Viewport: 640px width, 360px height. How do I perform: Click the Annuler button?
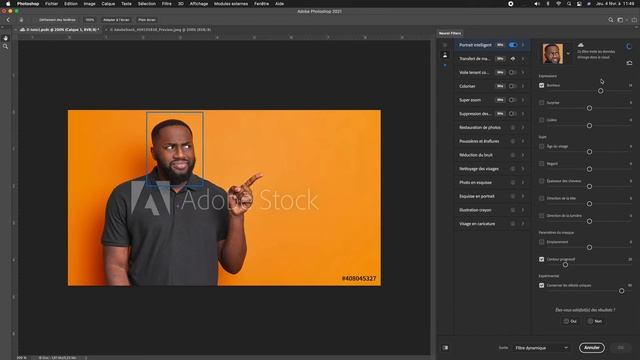pos(592,348)
